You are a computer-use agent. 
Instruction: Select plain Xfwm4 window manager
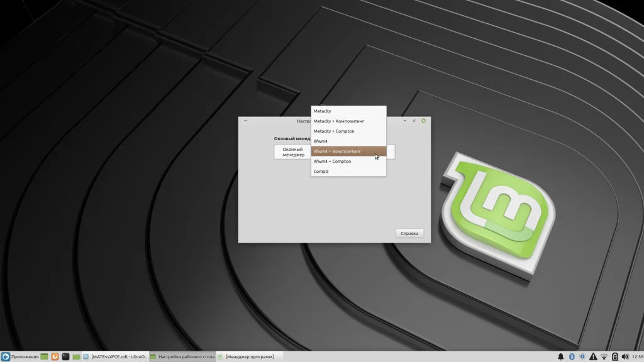pyautogui.click(x=348, y=141)
